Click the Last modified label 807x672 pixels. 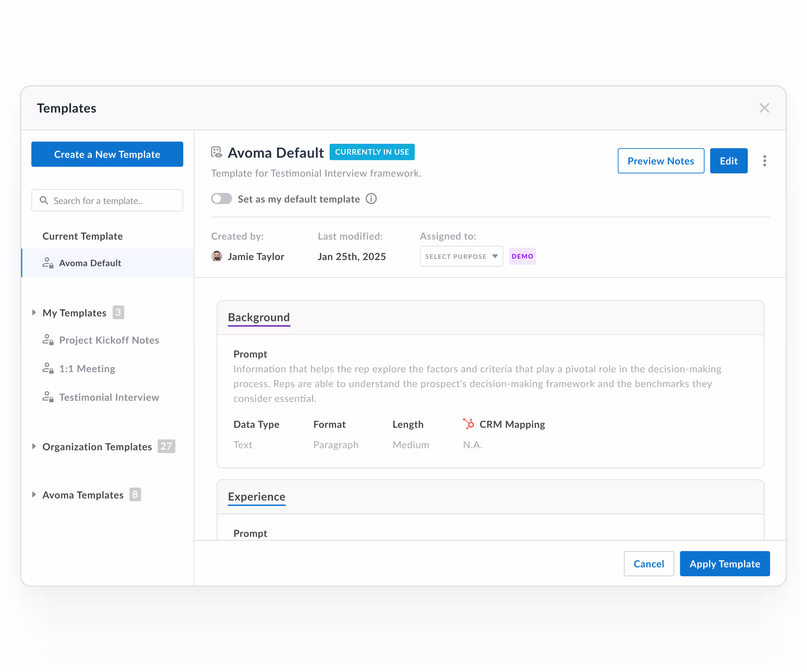click(350, 236)
